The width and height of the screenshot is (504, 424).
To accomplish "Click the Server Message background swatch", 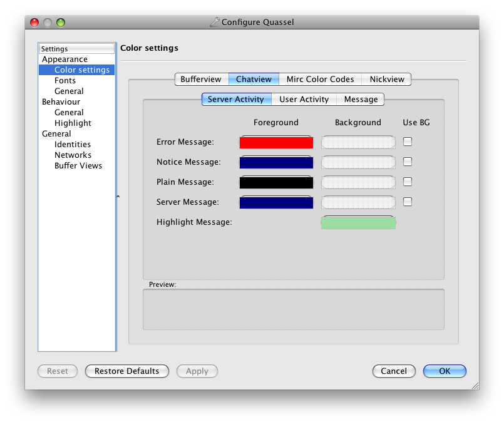I will pos(358,202).
